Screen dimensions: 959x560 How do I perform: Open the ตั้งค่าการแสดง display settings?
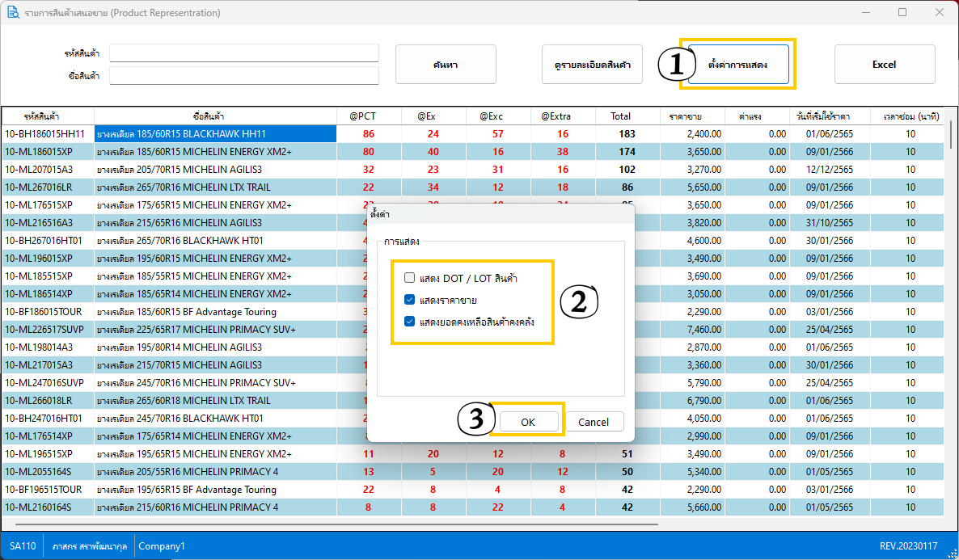[737, 64]
